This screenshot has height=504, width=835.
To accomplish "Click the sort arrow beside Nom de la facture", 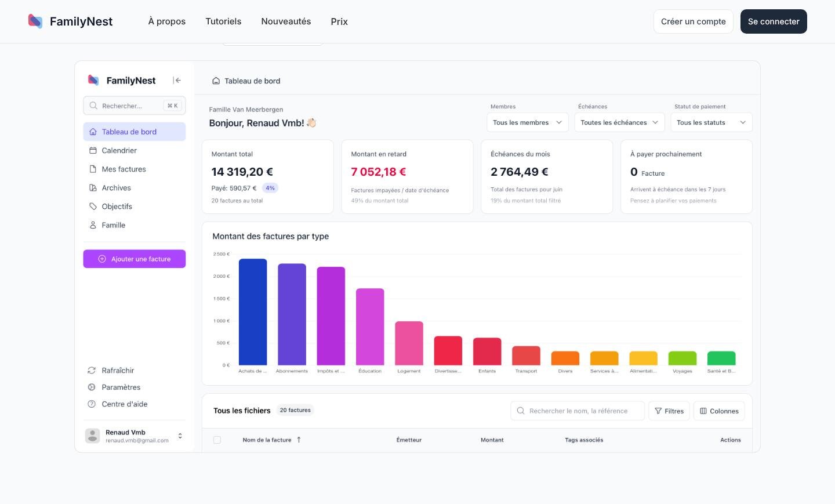I will 299,440.
